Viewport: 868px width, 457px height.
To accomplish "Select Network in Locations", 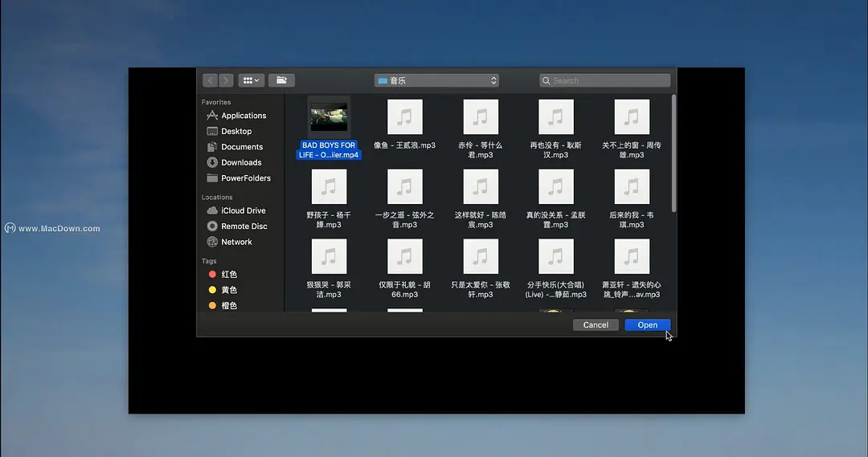I will pos(229,242).
